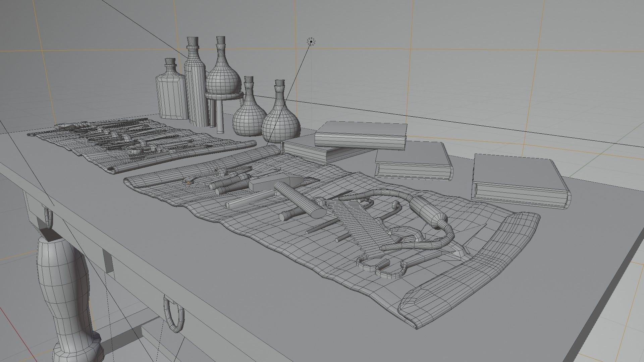644x362 pixels.
Task: Select the point light object above the table
Action: 312,42
